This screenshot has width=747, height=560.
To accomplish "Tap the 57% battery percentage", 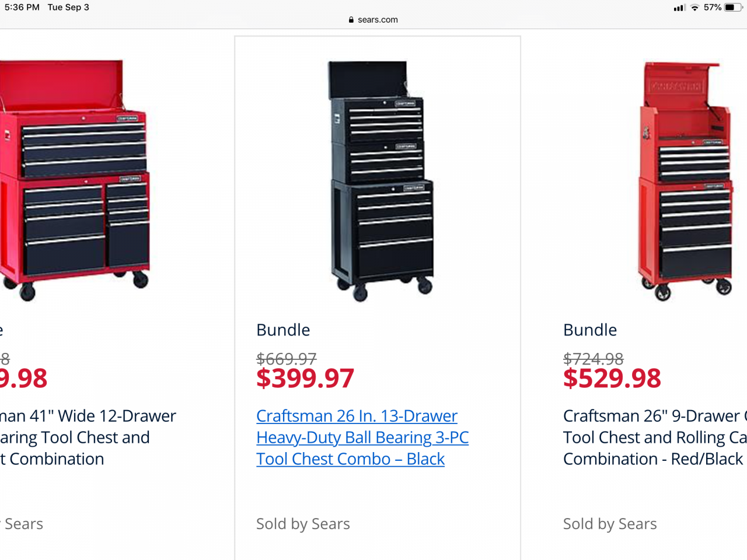I will (x=713, y=8).
